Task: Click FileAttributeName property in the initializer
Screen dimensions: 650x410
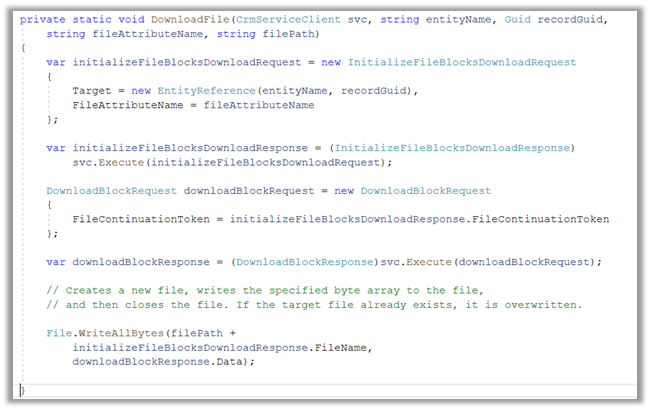Action: (x=125, y=104)
